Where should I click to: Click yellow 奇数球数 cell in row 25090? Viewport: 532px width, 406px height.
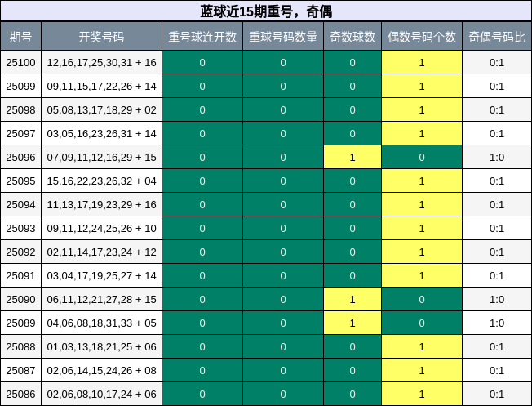coord(352,299)
